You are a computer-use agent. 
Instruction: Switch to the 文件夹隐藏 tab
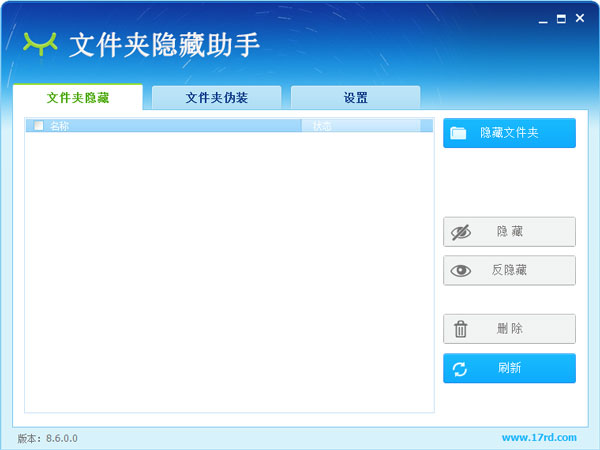pyautogui.click(x=77, y=98)
